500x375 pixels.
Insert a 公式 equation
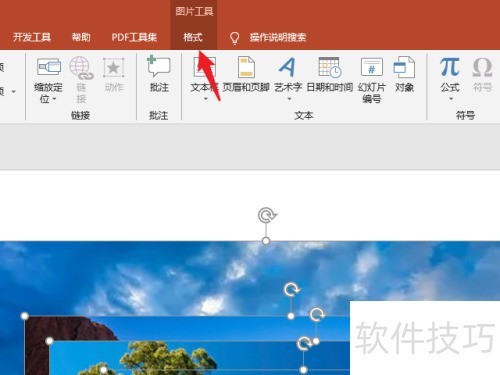tap(450, 74)
